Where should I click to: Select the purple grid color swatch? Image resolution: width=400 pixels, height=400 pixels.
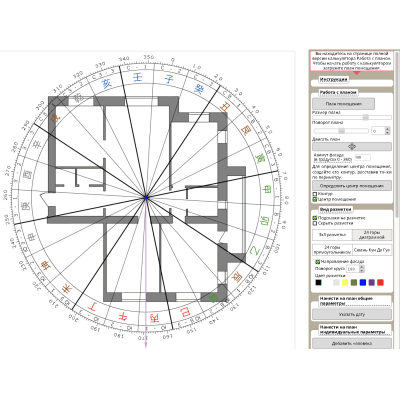pos(372,283)
